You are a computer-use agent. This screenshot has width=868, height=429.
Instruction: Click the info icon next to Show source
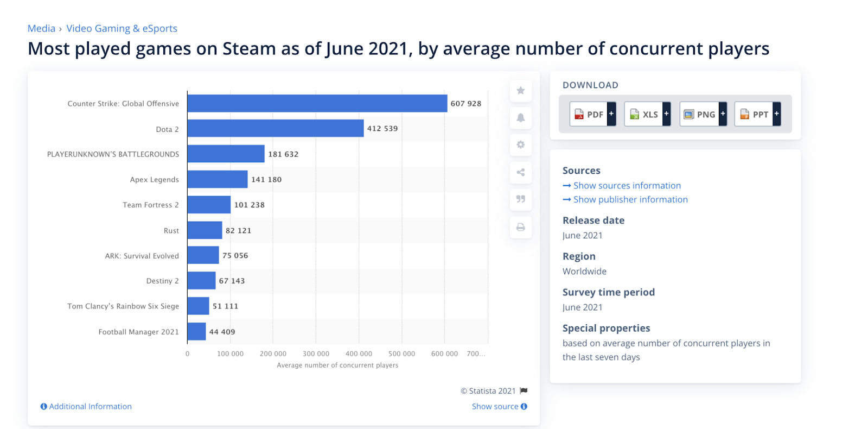pyautogui.click(x=524, y=406)
